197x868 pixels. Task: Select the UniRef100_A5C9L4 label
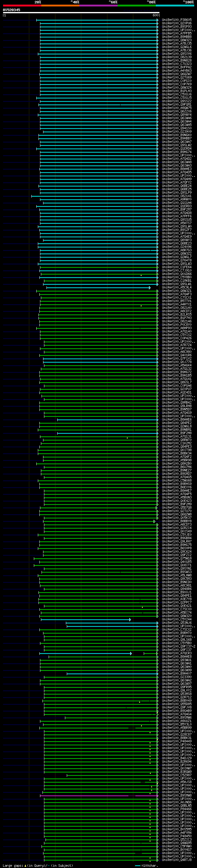click(177, 287)
